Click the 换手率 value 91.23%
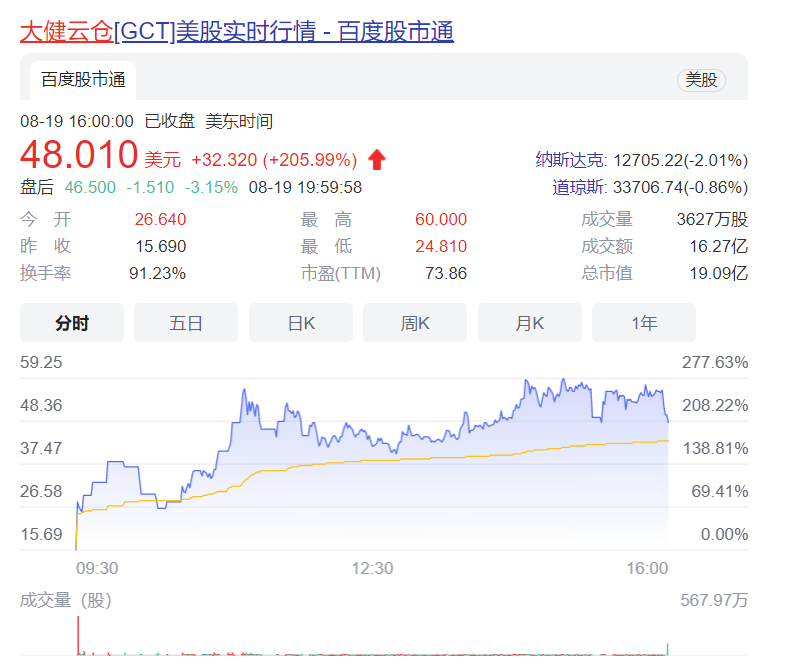788x664 pixels. [x=157, y=273]
